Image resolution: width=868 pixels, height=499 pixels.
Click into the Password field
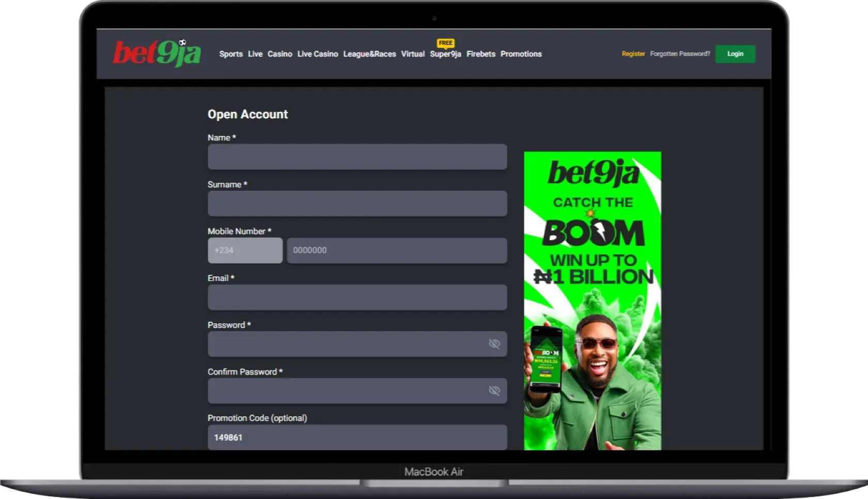(x=358, y=344)
